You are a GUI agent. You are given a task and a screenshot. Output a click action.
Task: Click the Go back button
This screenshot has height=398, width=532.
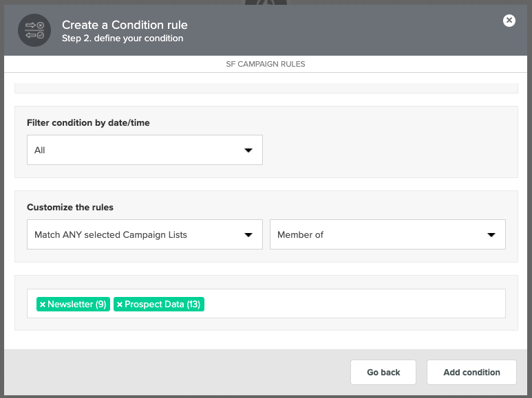[x=383, y=373]
